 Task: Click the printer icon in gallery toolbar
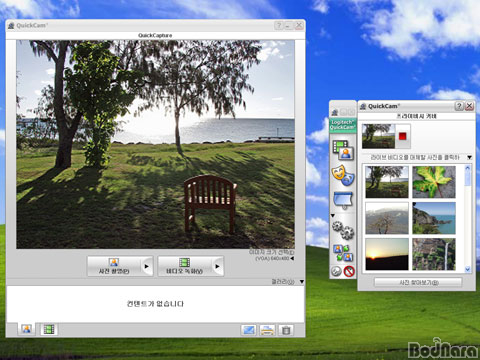coord(267,330)
